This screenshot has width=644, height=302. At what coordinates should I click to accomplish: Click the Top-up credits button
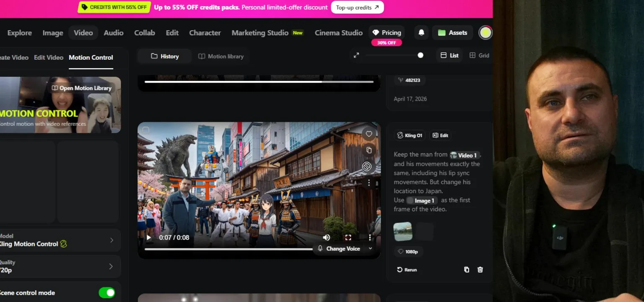point(357,7)
